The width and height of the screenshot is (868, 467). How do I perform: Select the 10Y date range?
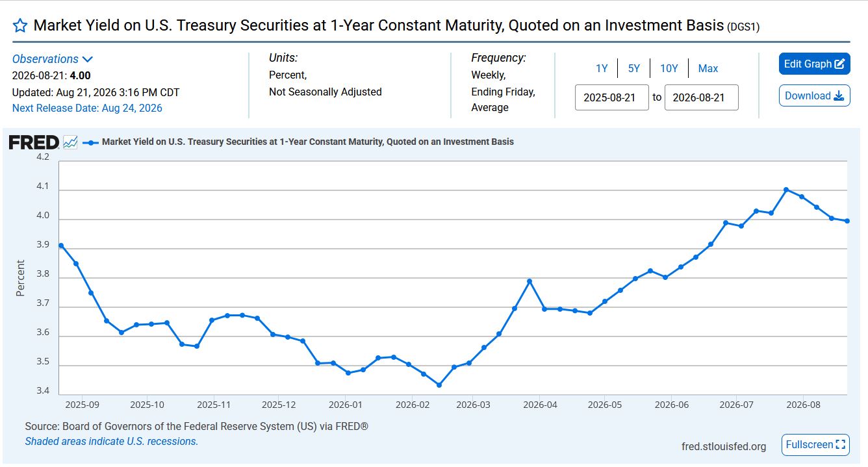click(x=669, y=68)
